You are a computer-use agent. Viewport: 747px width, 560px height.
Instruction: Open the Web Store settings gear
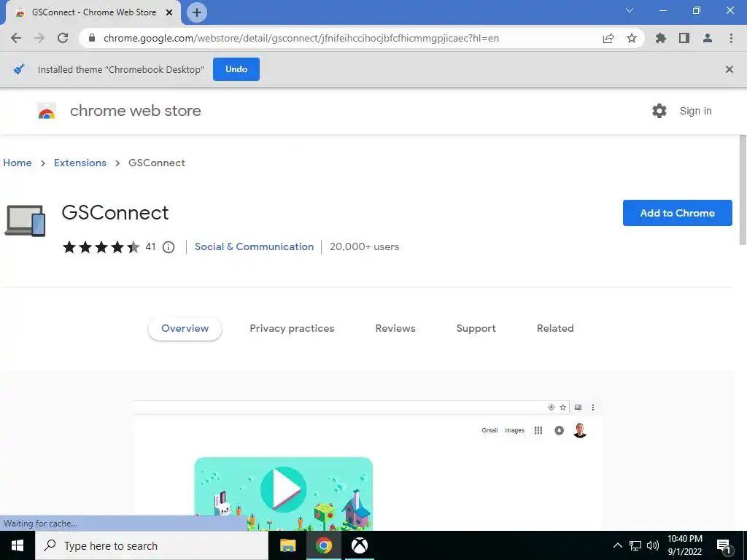coord(659,111)
